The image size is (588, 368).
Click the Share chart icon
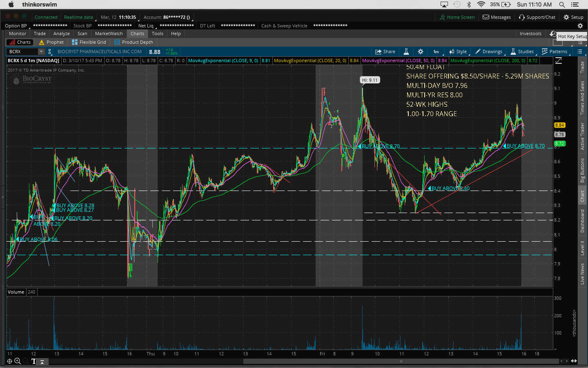(385, 52)
